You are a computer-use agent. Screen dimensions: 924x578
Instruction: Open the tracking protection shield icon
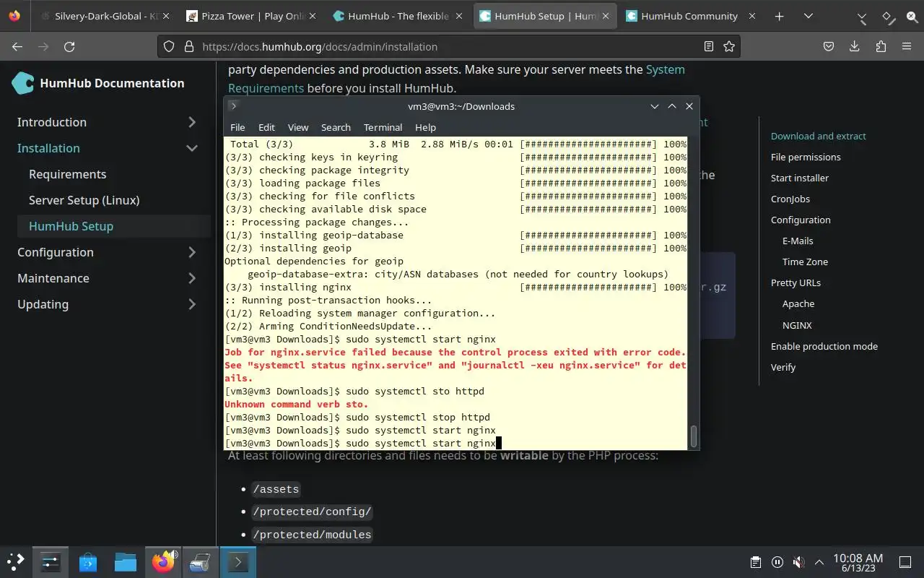[169, 46]
